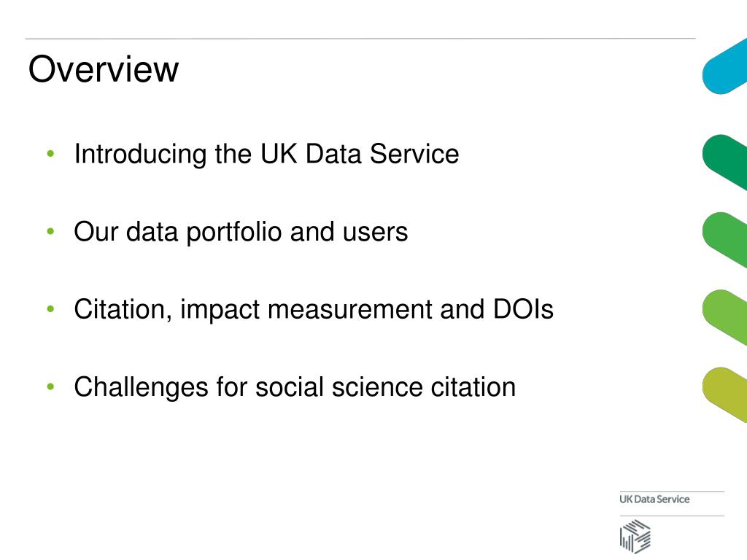Click the bullet before Citation, impact measurement
This screenshot has height=560, width=747.
[51, 309]
